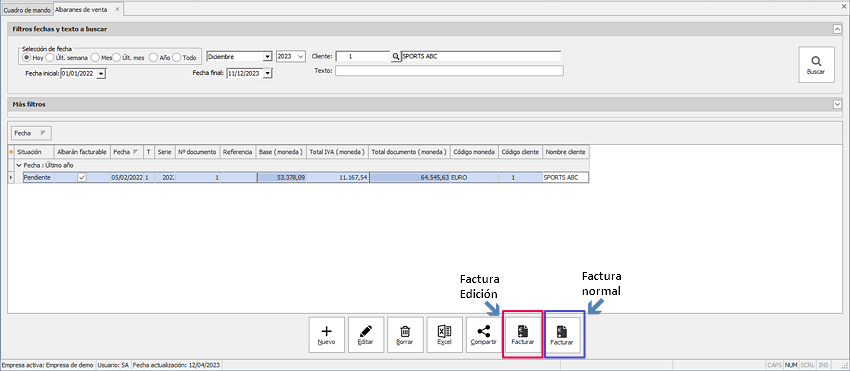The width and height of the screenshot is (850, 371).
Task: Click the Fecha grouping chip above the grid
Action: point(31,133)
